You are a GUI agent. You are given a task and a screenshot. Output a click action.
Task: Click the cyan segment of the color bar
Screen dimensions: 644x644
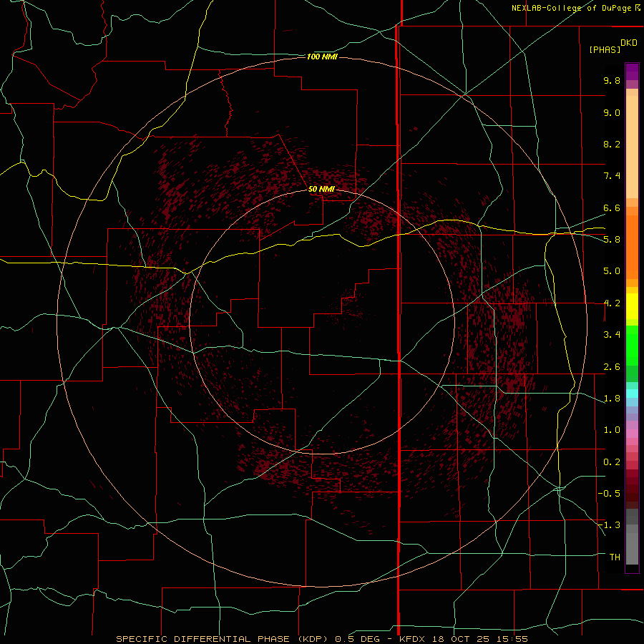click(x=632, y=394)
